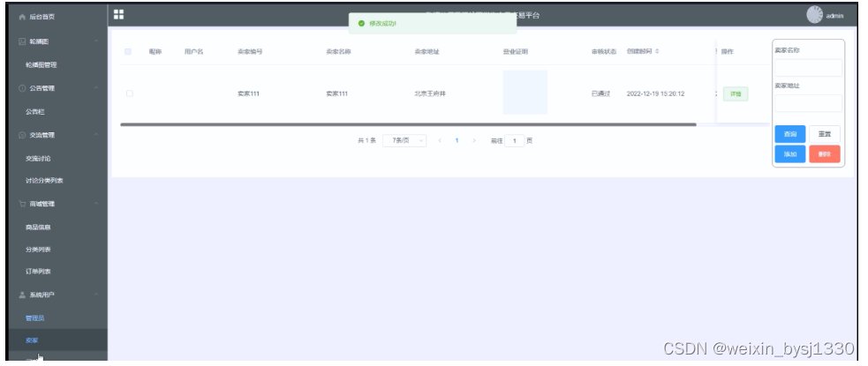Sort by 创建时间 sort arrows

tap(657, 51)
